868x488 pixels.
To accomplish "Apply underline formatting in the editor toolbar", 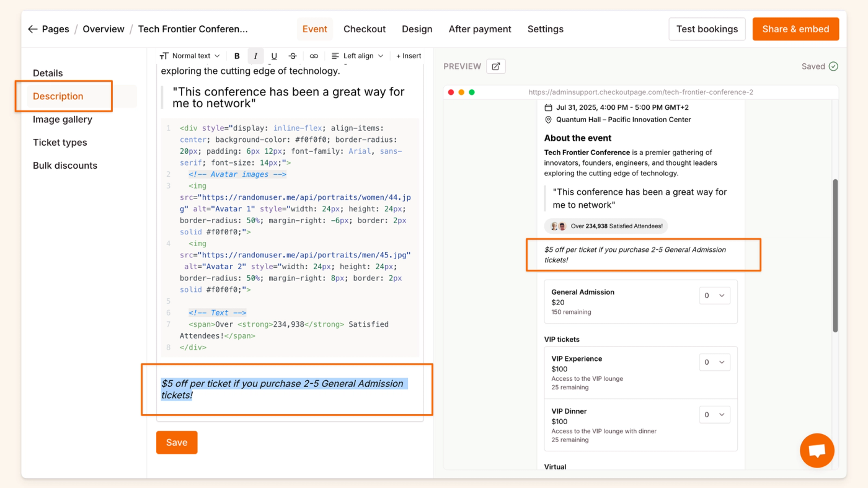I will (274, 56).
